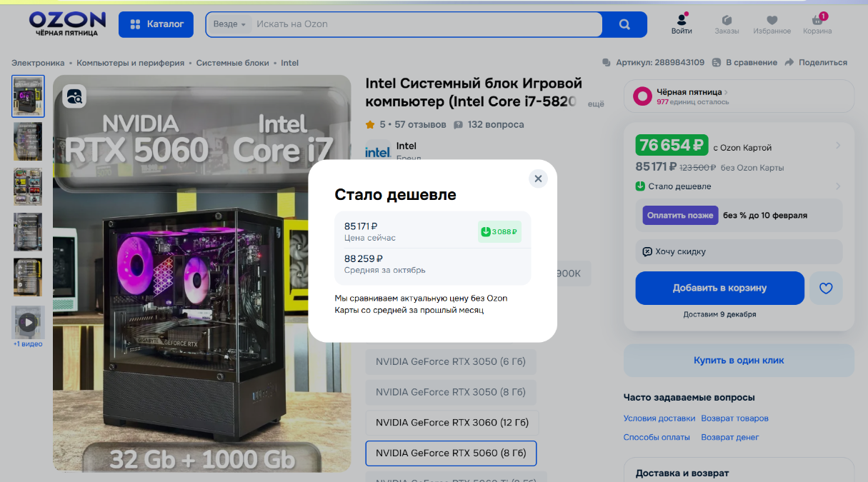This screenshot has width=868, height=482.
Task: Open the 'Везде' search scope dropdown
Action: (x=229, y=24)
